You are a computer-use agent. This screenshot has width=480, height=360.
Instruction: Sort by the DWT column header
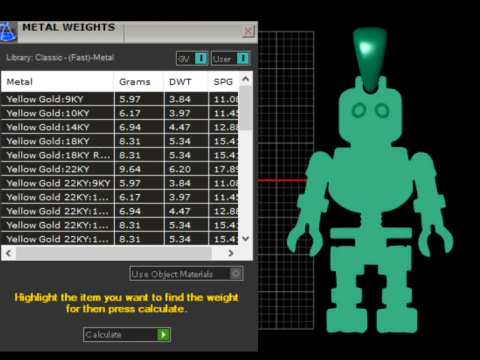click(x=186, y=82)
